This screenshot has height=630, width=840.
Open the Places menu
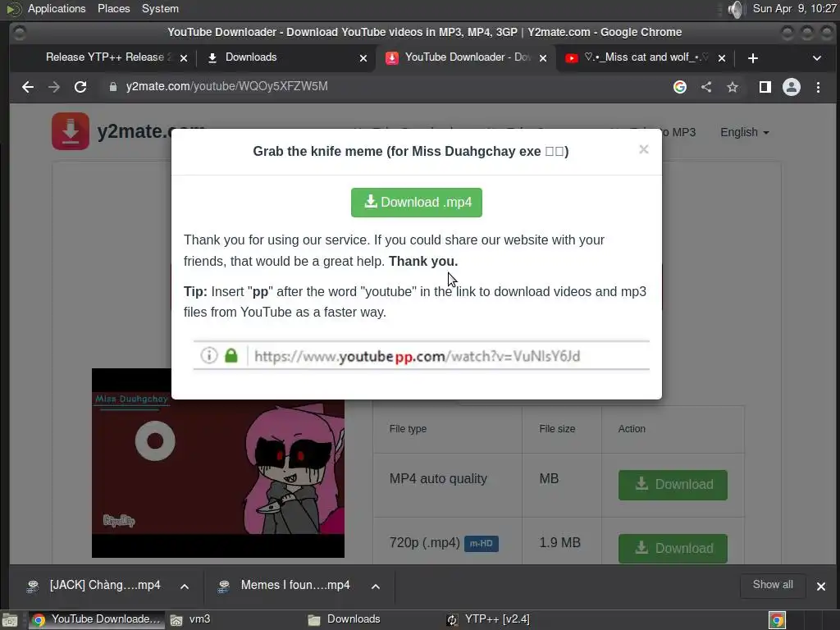tap(113, 8)
